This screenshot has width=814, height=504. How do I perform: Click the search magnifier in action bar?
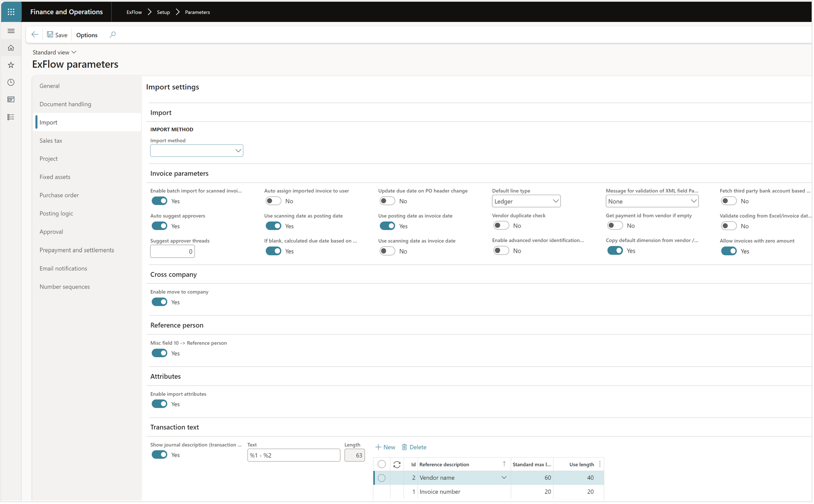[x=113, y=35]
